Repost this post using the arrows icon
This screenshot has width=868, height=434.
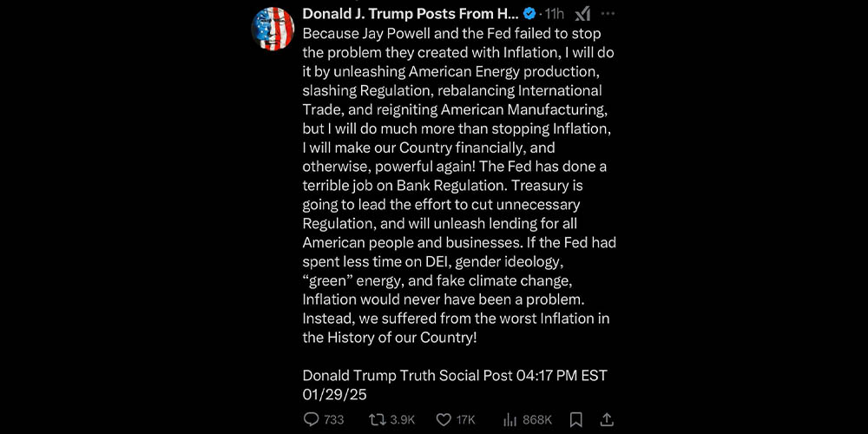click(x=378, y=419)
